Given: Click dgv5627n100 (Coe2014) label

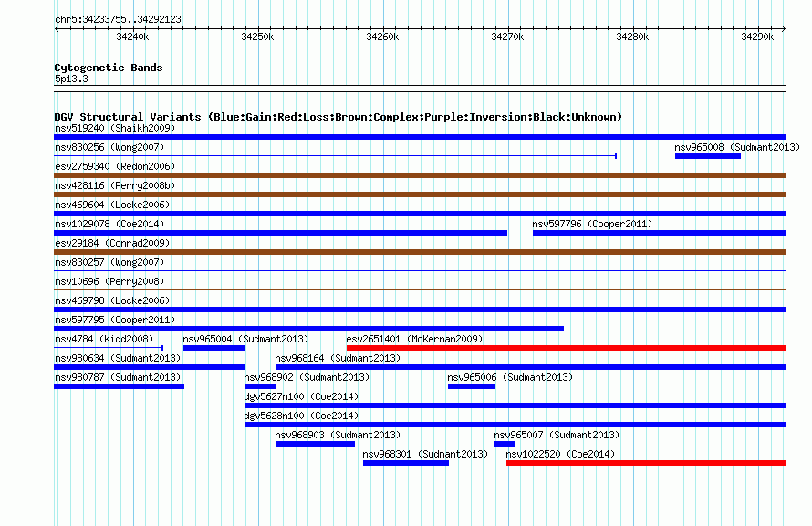Looking at the screenshot, I should (x=301, y=396).
